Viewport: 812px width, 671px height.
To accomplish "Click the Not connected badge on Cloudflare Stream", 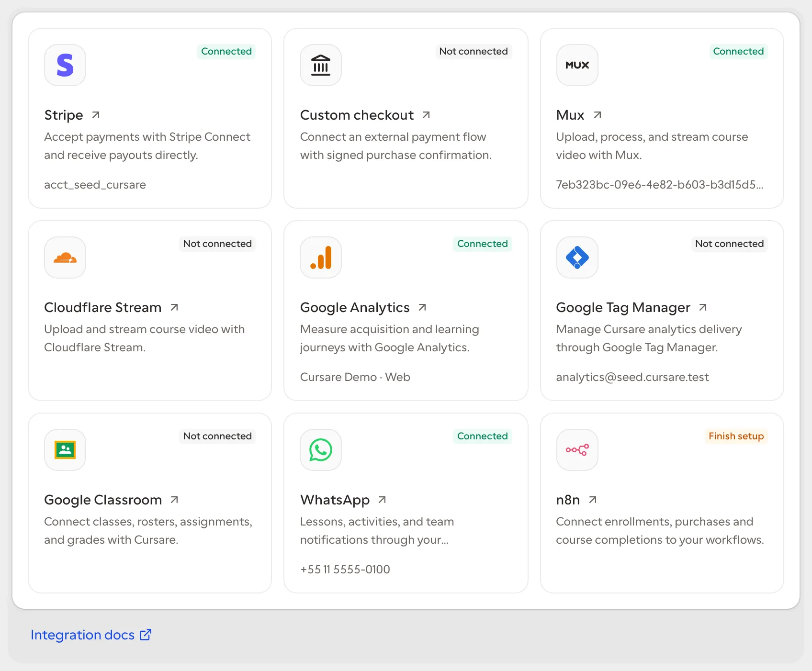I will tap(217, 244).
